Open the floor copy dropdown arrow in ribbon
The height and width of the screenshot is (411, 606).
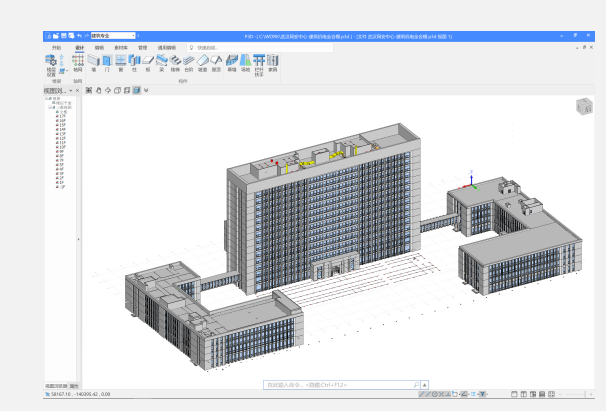click(67, 71)
